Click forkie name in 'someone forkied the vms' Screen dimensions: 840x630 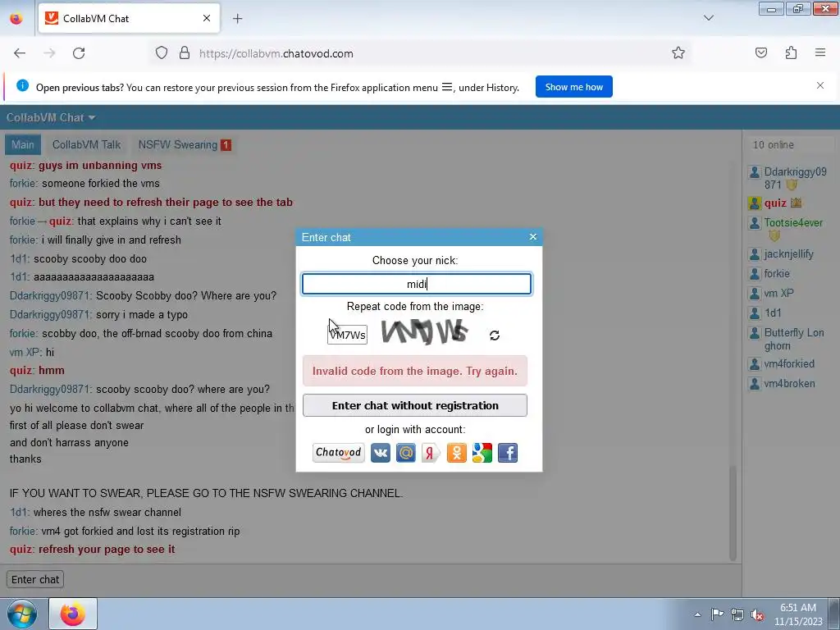point(22,183)
